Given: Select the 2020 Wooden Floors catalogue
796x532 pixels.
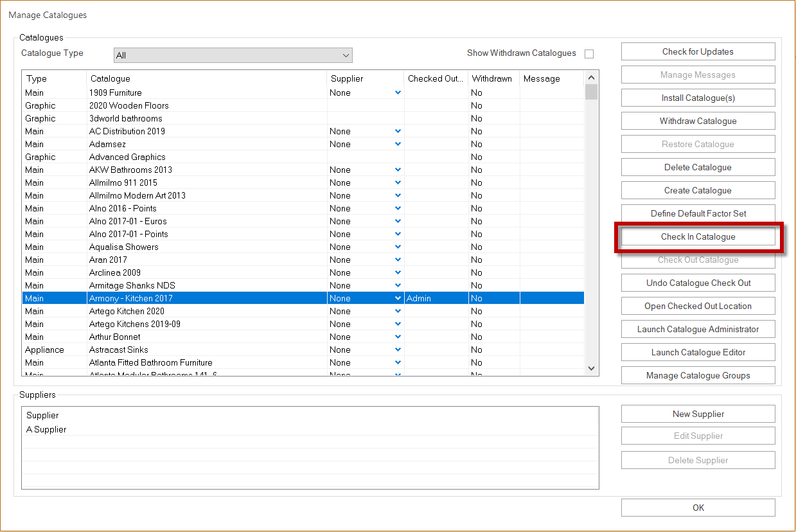Looking at the screenshot, I should 303,105.
